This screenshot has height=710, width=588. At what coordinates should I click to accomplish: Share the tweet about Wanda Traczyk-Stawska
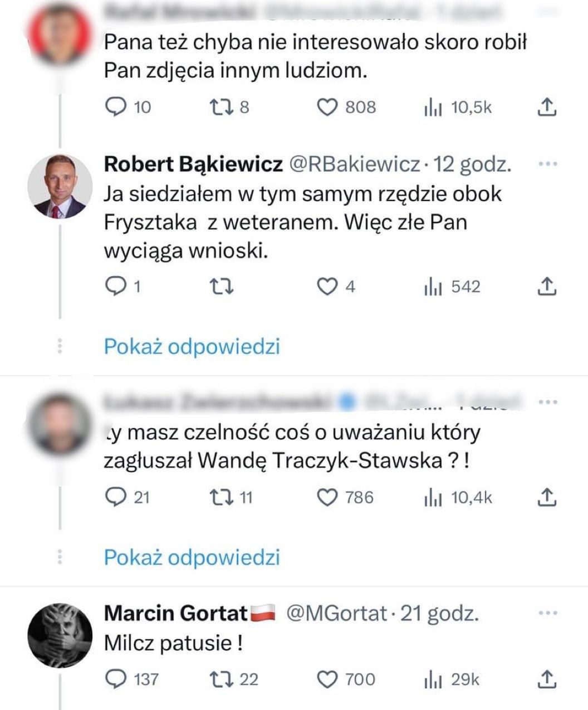pyautogui.click(x=547, y=497)
